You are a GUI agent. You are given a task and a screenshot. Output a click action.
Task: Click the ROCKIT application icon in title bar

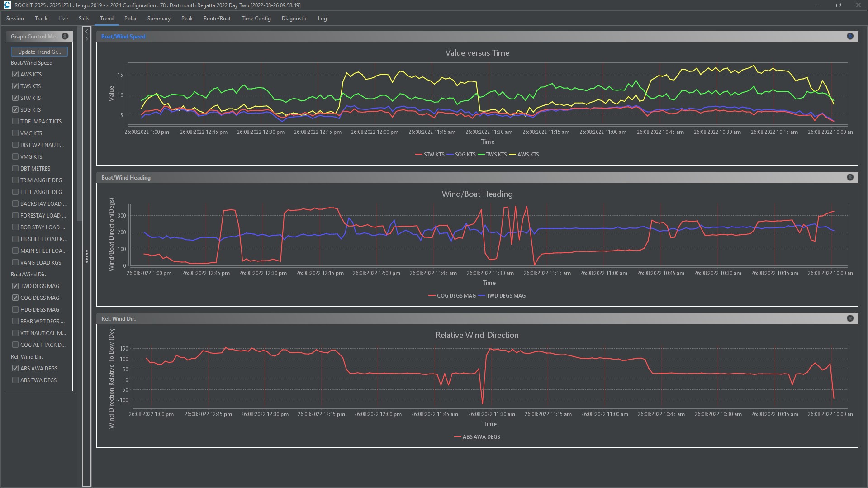(7, 5)
